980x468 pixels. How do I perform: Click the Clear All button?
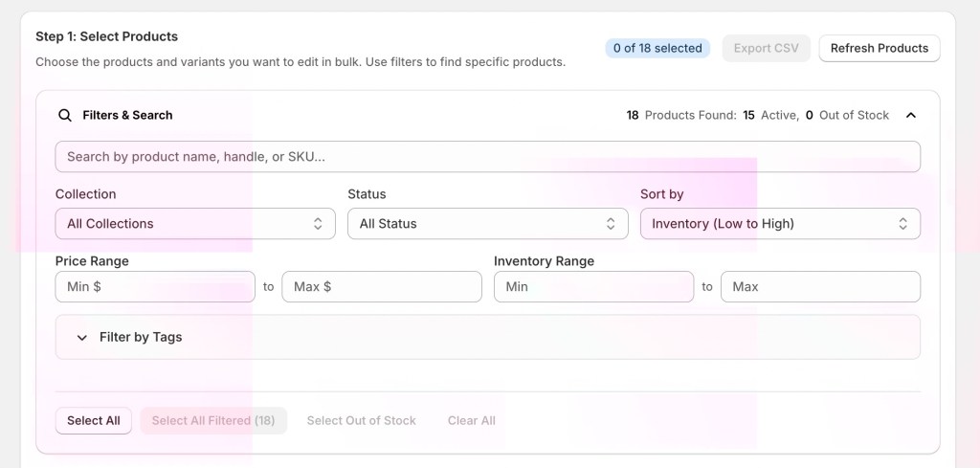(x=471, y=420)
